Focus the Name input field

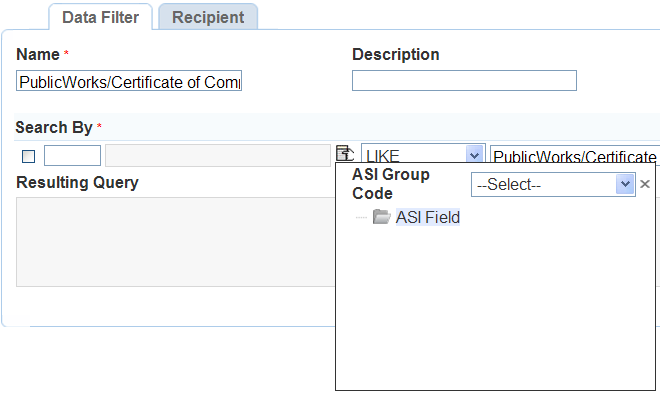click(x=129, y=81)
